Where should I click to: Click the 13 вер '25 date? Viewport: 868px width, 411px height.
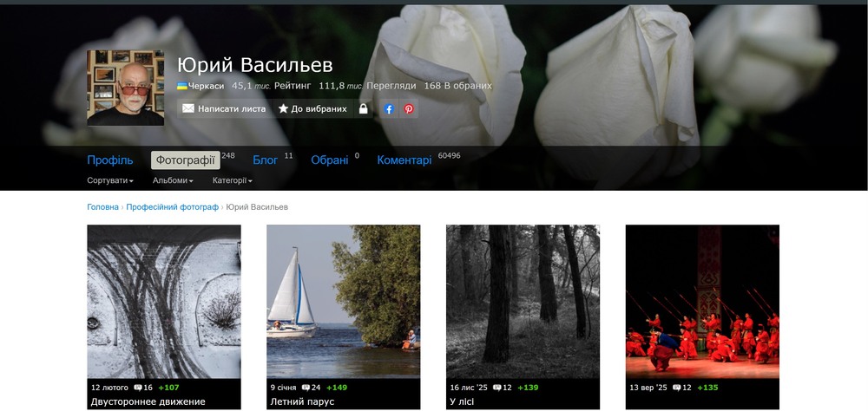point(648,388)
